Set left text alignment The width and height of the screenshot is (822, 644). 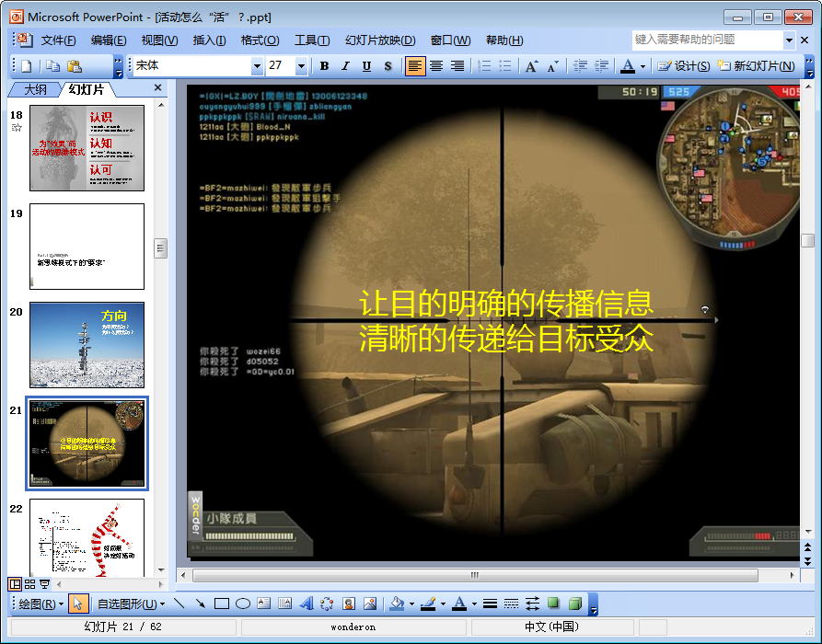pos(414,66)
